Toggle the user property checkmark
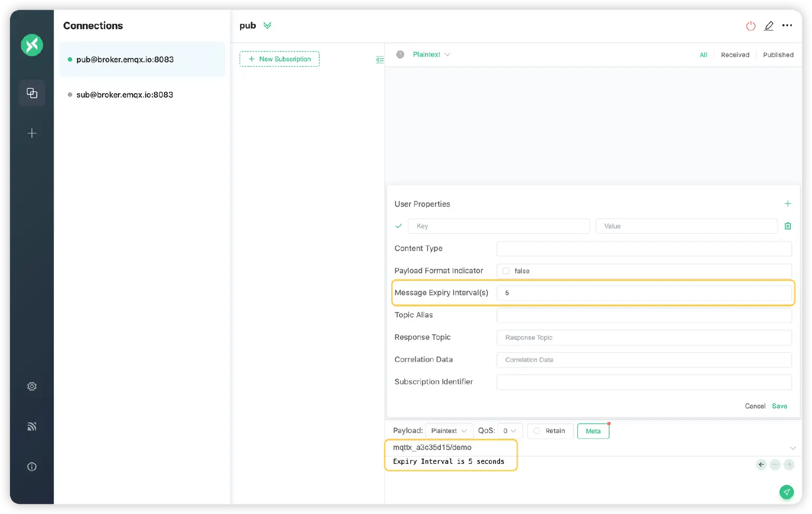 (399, 226)
